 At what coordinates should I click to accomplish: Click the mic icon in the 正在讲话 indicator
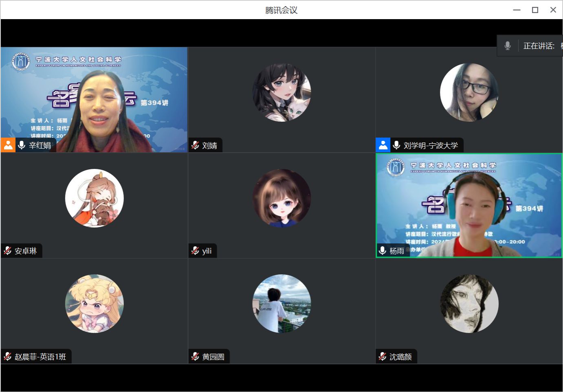click(508, 46)
